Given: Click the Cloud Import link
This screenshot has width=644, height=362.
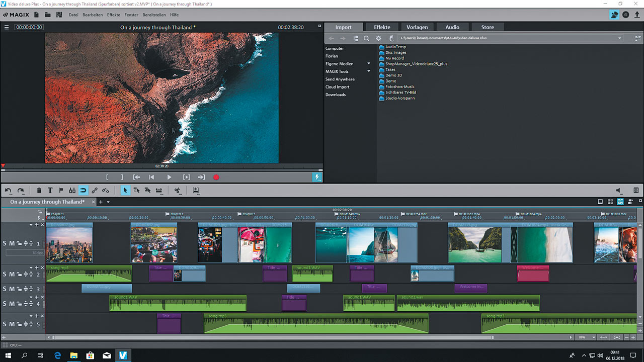Looking at the screenshot, I should (337, 87).
